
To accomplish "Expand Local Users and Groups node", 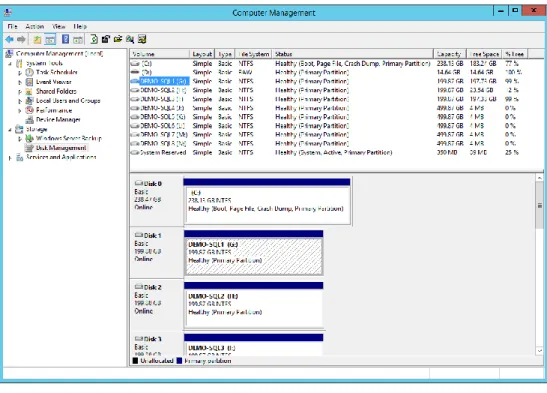I will [x=20, y=101].
